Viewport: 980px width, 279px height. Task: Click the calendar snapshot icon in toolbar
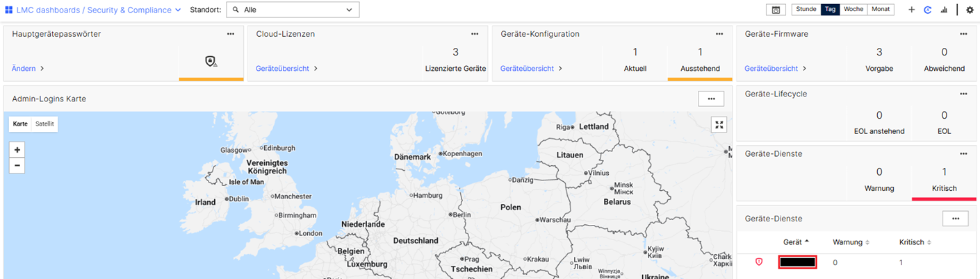tap(775, 10)
